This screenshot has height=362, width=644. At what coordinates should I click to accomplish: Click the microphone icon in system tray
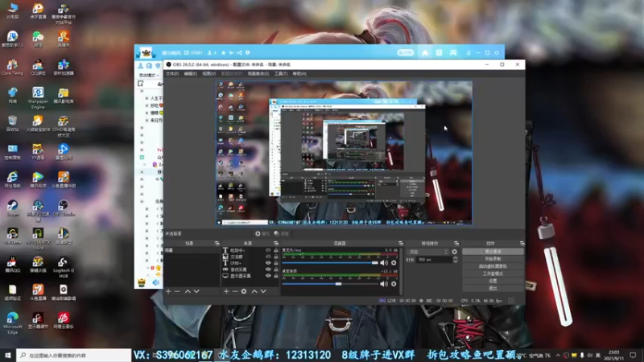(582, 356)
